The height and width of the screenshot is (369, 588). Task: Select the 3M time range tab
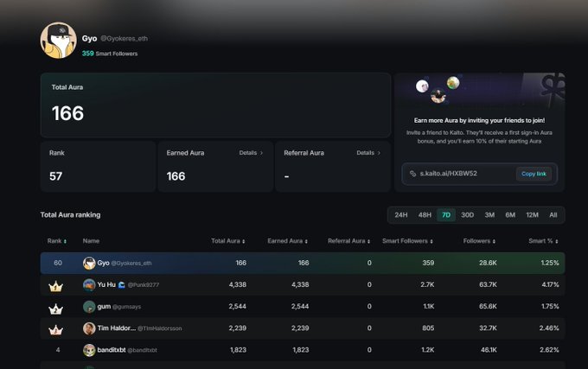489,215
